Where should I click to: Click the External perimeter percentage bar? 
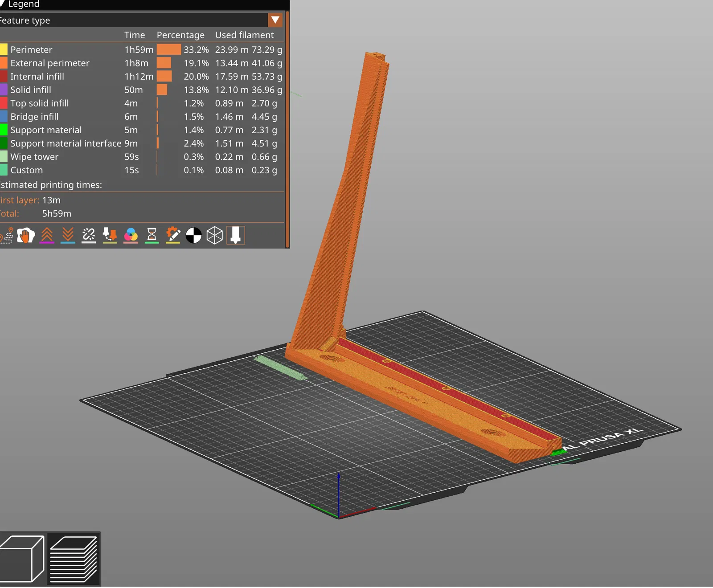[164, 63]
